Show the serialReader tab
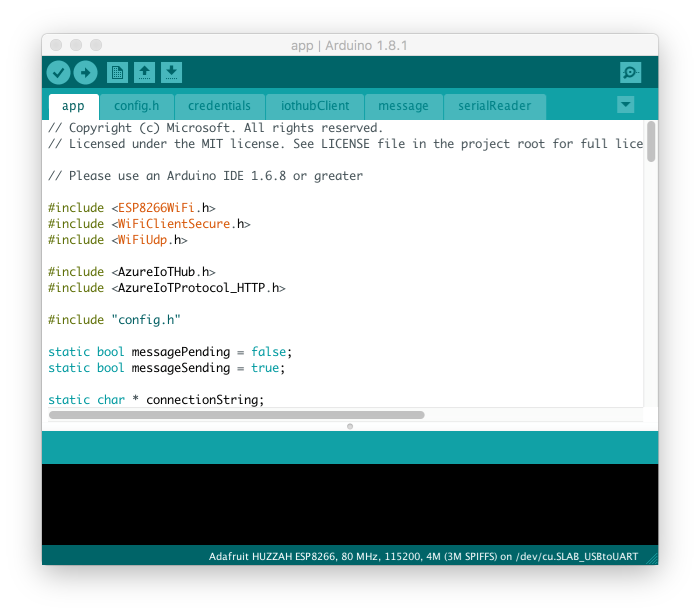The height and width of the screenshot is (615, 700). [494, 106]
